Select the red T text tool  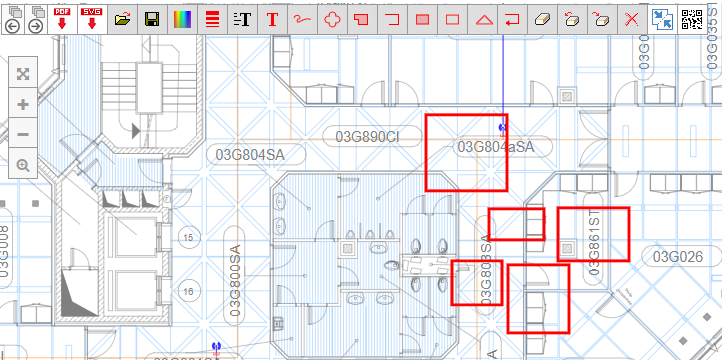273,19
